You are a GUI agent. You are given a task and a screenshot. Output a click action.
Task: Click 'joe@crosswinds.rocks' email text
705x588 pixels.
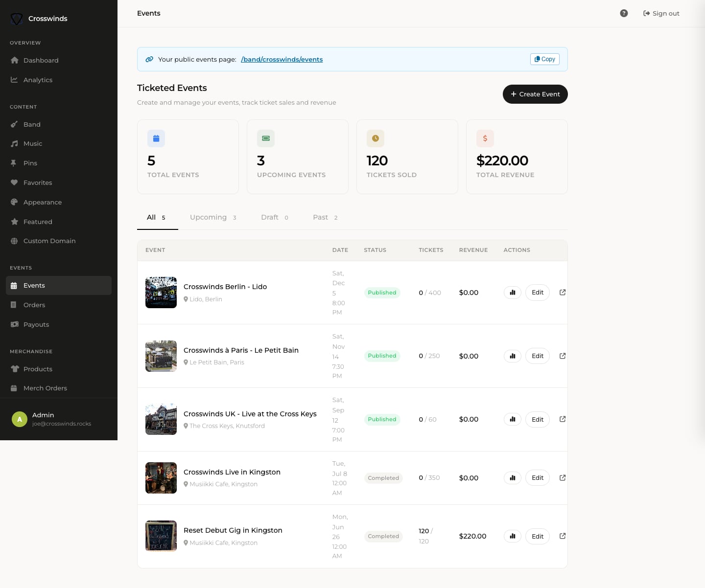[62, 424]
